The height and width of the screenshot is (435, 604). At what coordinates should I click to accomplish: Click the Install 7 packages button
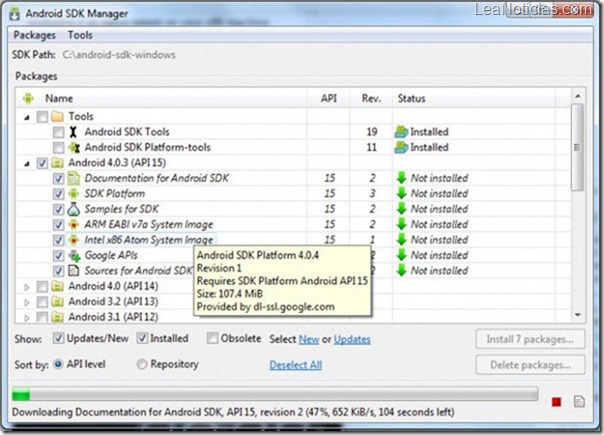click(x=529, y=340)
